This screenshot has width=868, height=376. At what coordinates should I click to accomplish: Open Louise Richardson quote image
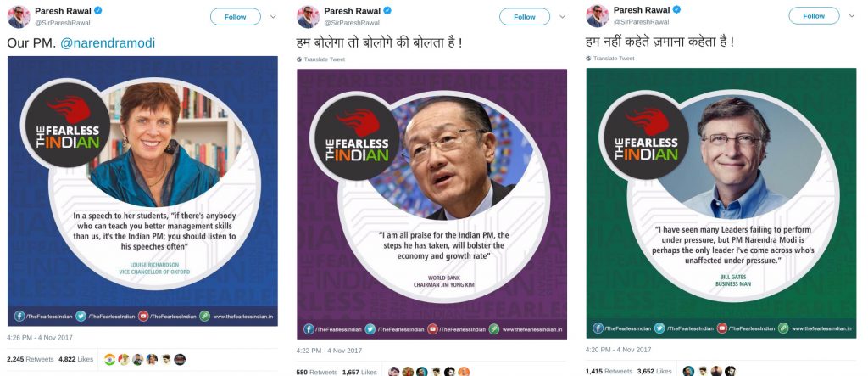point(142,191)
